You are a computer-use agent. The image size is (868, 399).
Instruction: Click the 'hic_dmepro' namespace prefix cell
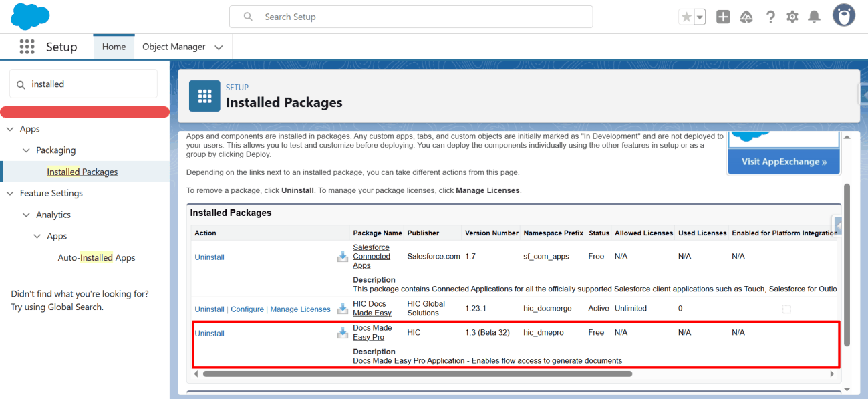(x=545, y=333)
